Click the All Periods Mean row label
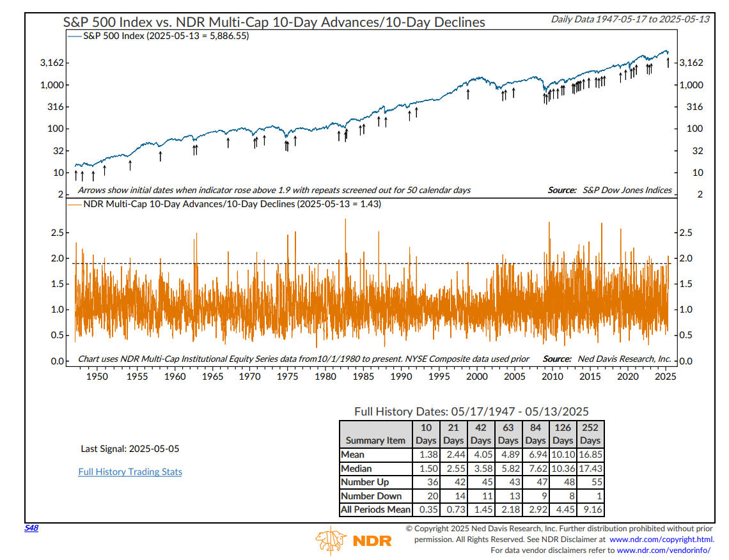This screenshot has height=560, width=729. 375,509
